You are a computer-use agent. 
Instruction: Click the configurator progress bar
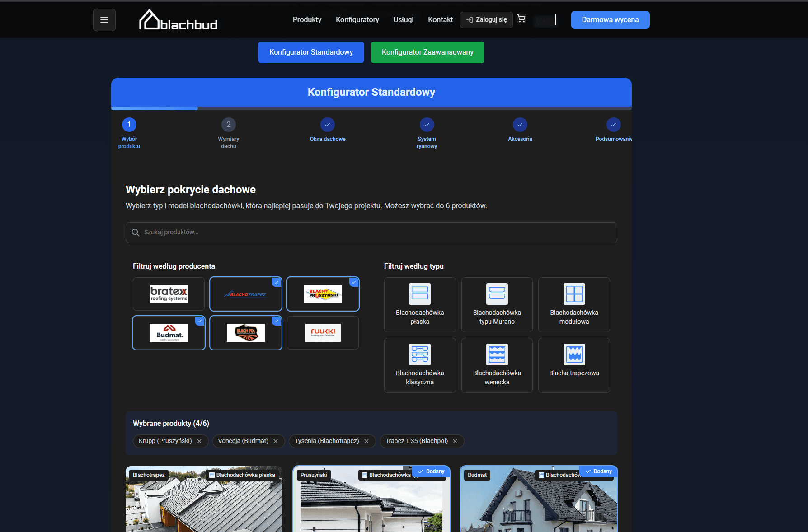pos(371,108)
